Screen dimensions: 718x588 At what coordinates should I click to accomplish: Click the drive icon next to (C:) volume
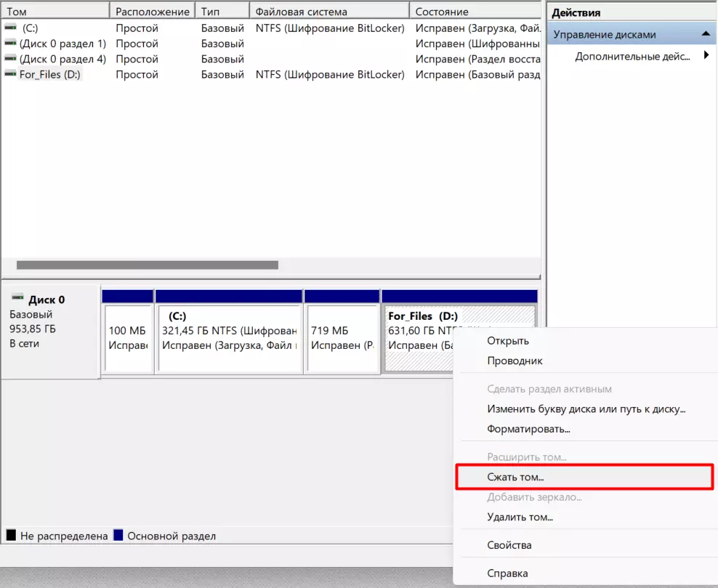click(10, 28)
